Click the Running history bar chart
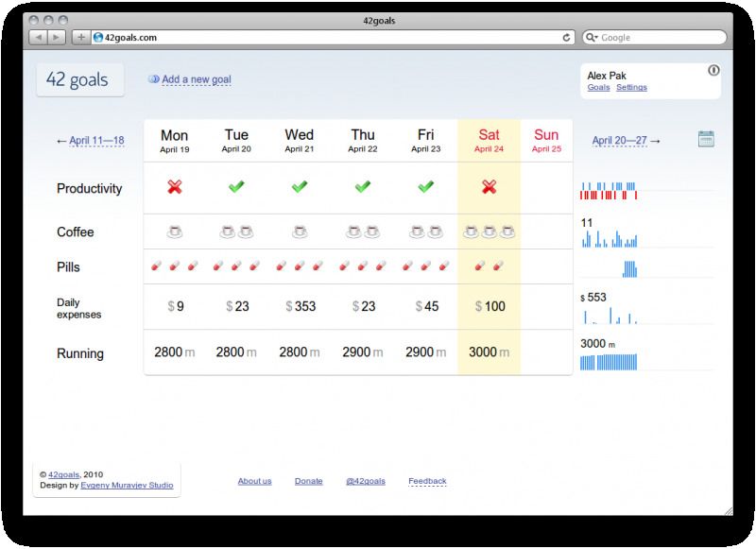 609,362
